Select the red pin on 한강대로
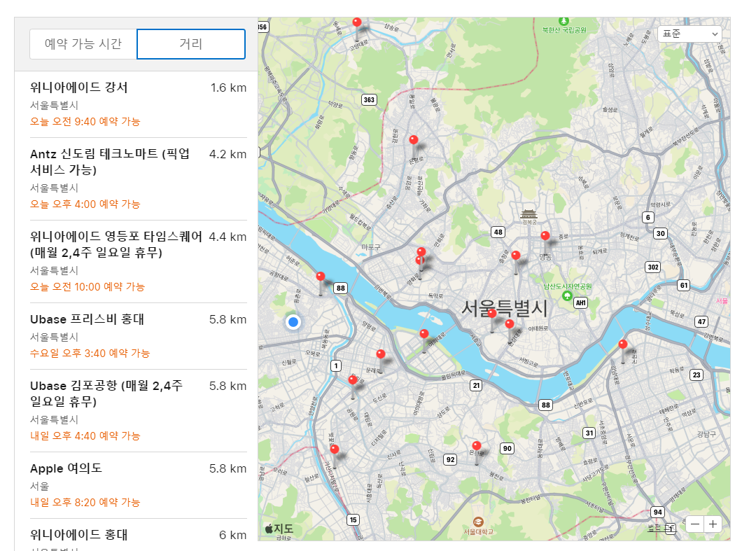The height and width of the screenshot is (551, 756). tap(510, 324)
